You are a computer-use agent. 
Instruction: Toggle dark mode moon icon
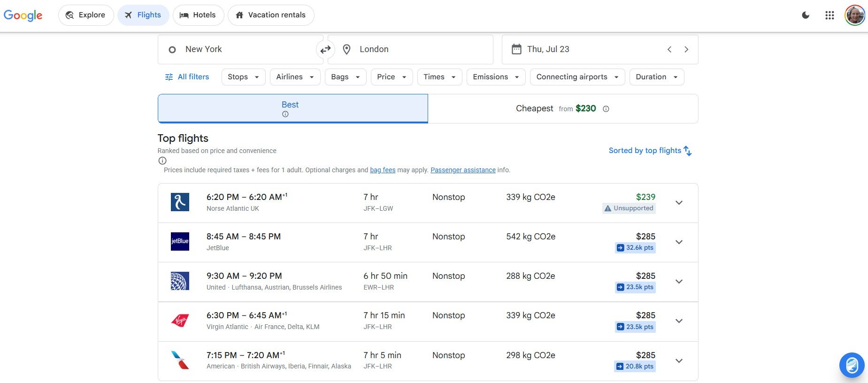click(x=806, y=15)
